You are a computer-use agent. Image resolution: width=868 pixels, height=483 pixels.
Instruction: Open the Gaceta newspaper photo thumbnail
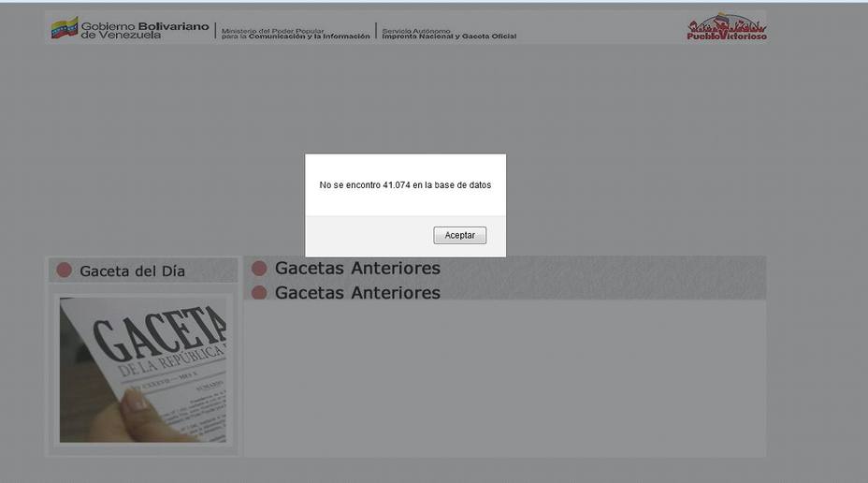pyautogui.click(x=143, y=369)
